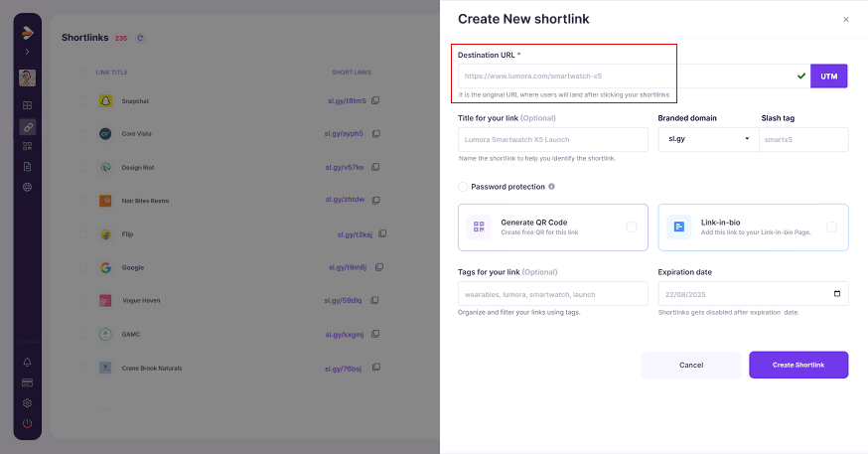Copy the sl.gy/ayph5 shortlink
This screenshot has width=868, height=454.
click(x=375, y=133)
